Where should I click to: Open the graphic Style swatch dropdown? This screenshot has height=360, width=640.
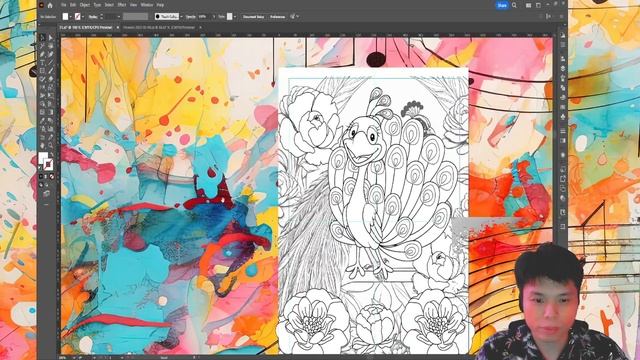click(235, 17)
